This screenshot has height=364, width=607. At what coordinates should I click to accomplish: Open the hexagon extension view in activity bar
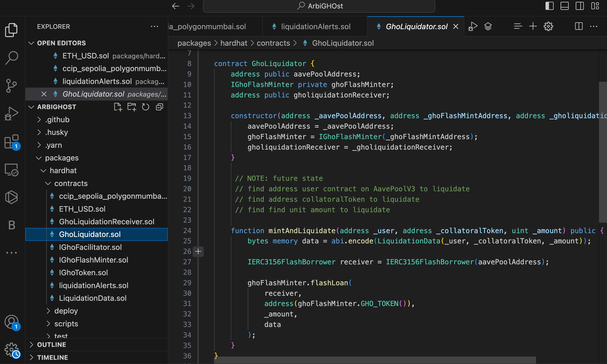[x=11, y=197]
